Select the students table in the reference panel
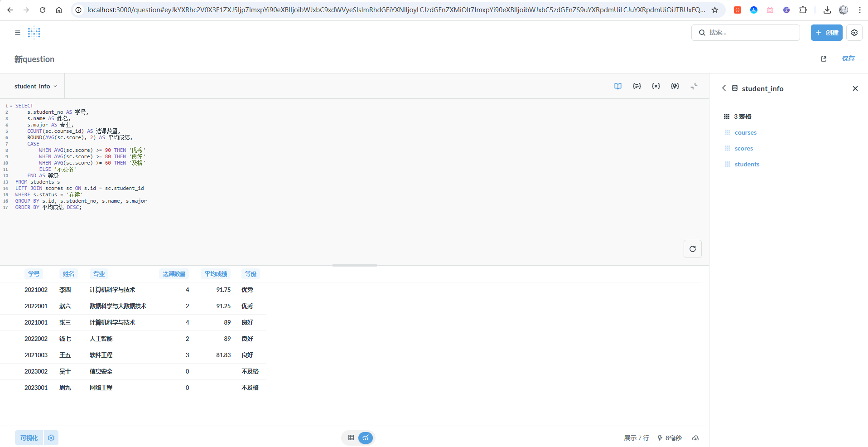Viewport: 868px width, 447px height. (747, 165)
